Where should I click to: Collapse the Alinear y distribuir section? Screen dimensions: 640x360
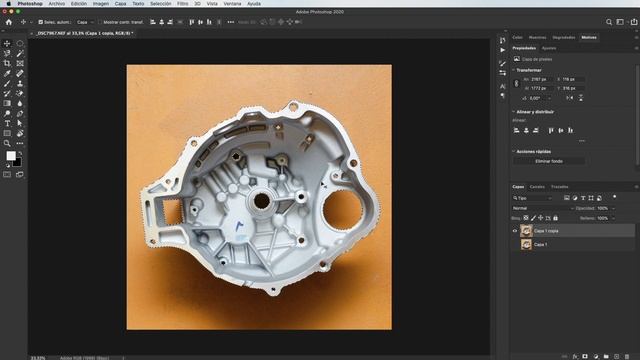[x=513, y=112]
